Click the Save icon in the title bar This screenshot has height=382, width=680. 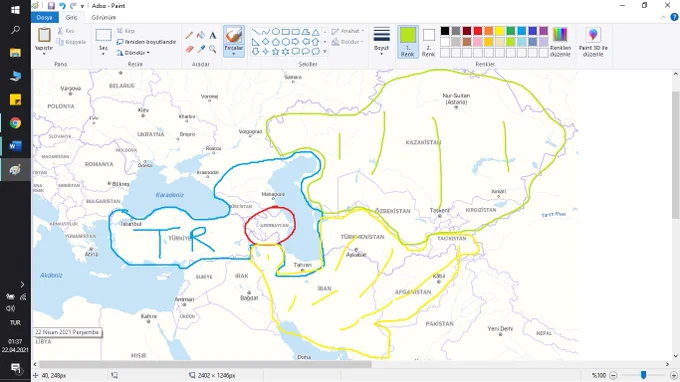51,6
